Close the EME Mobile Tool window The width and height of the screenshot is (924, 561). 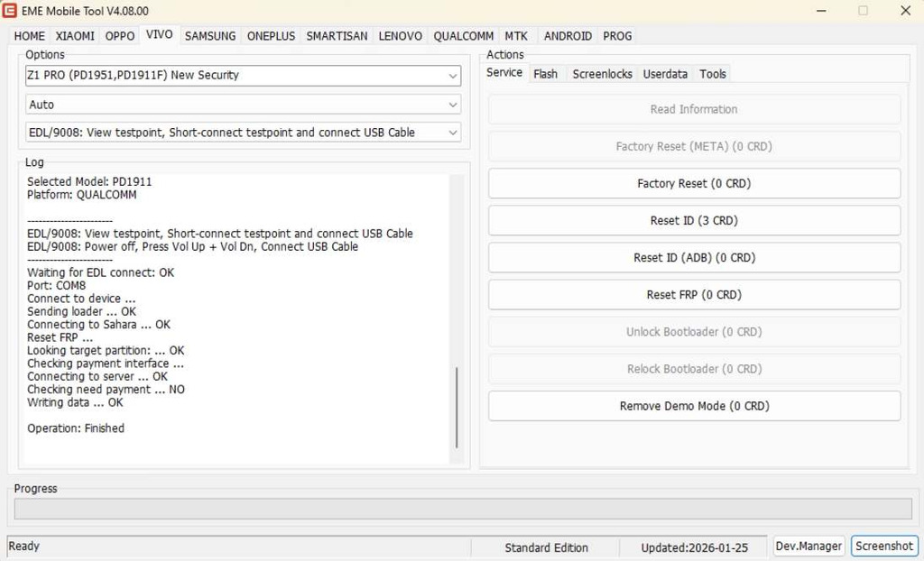906,11
